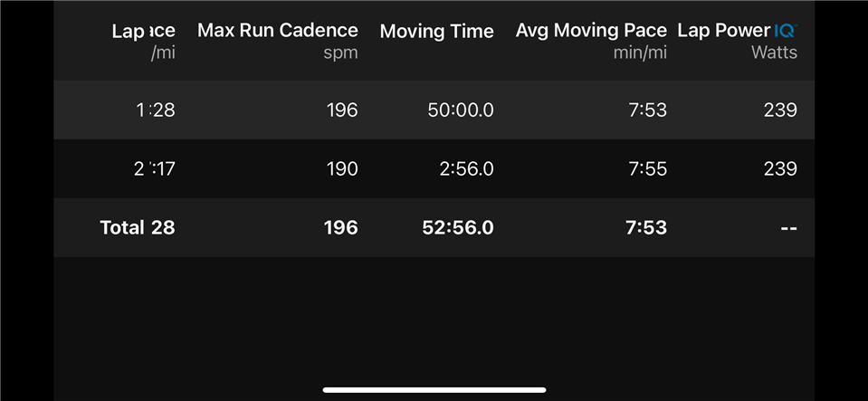The image size is (868, 401).
Task: Tap total moving time 52:56.0
Action: pos(458,227)
